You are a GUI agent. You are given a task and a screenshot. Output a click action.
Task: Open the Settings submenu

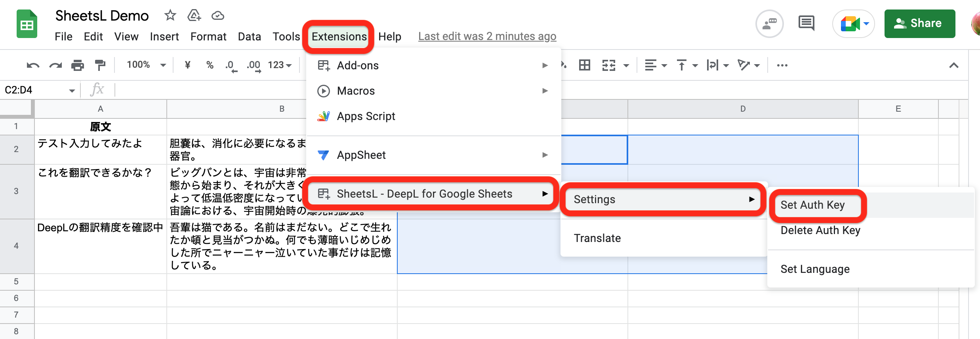tap(663, 199)
